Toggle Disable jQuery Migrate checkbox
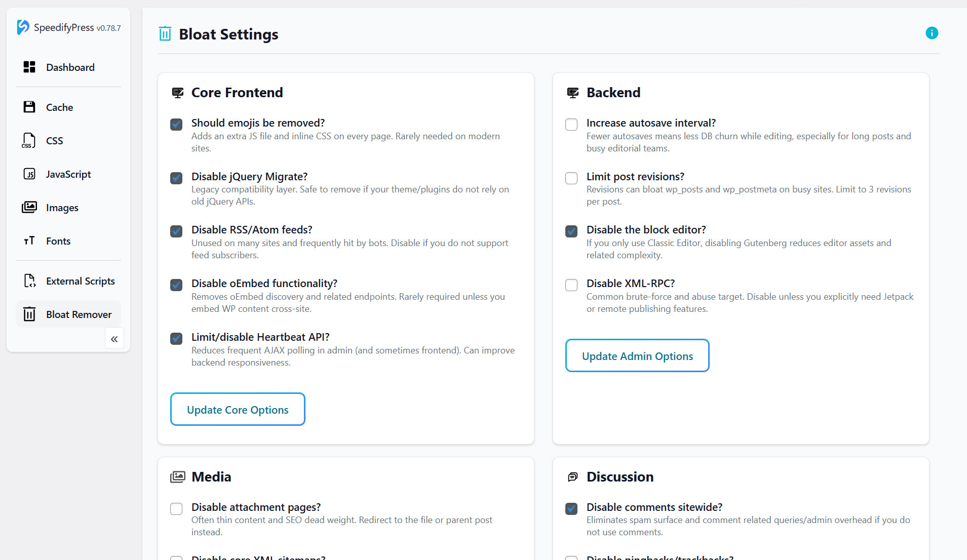The height and width of the screenshot is (560, 967). pyautogui.click(x=176, y=178)
